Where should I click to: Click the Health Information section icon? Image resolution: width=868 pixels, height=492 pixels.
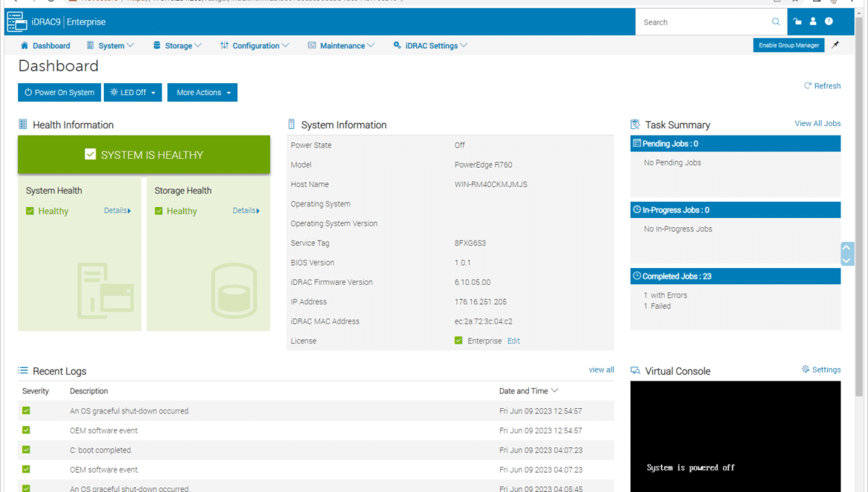tap(23, 124)
